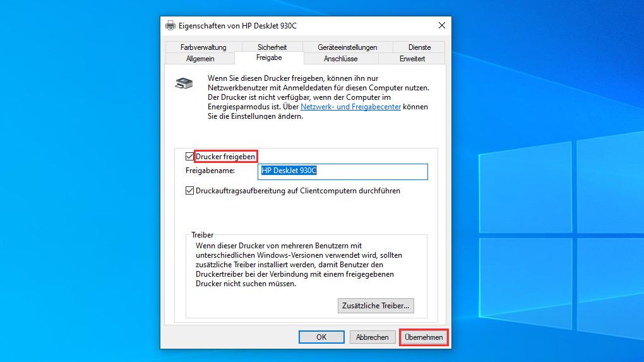Apply changes with the Übernehmen button
The image size is (644, 362).
424,337
